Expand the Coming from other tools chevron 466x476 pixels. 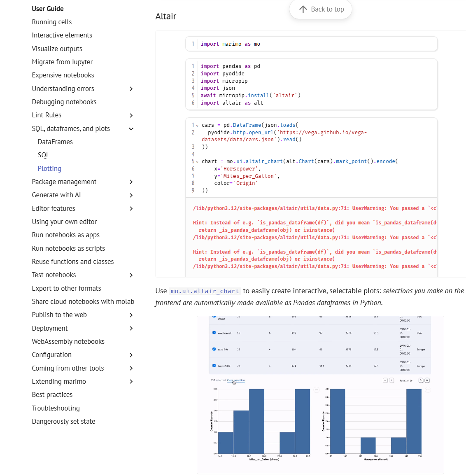tap(131, 368)
